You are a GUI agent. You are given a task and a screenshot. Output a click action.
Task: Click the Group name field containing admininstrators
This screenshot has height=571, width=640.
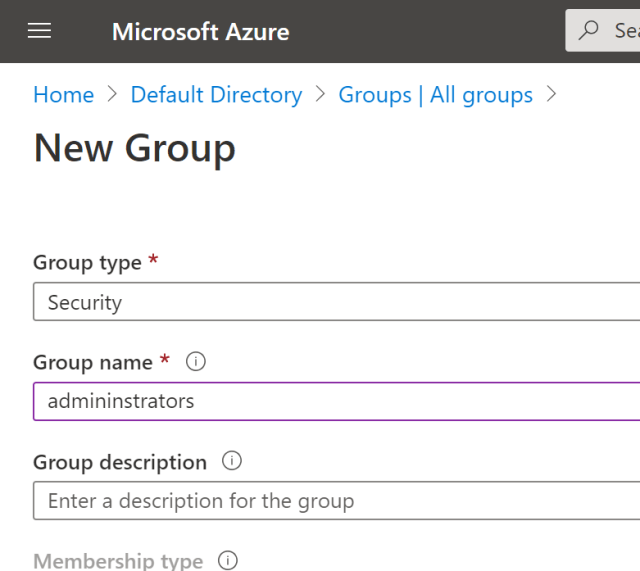click(336, 402)
